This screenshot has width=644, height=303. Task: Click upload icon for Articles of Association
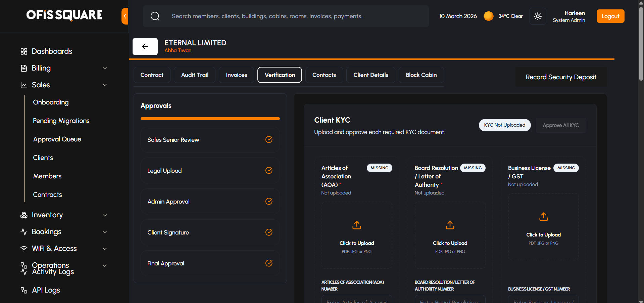click(357, 225)
